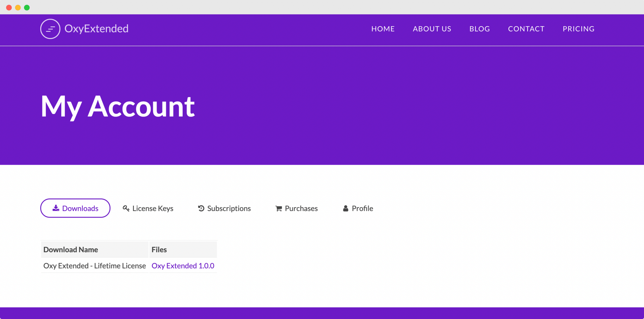The height and width of the screenshot is (319, 644).
Task: Click the OxyExtended circular logo icon
Action: pos(50,29)
